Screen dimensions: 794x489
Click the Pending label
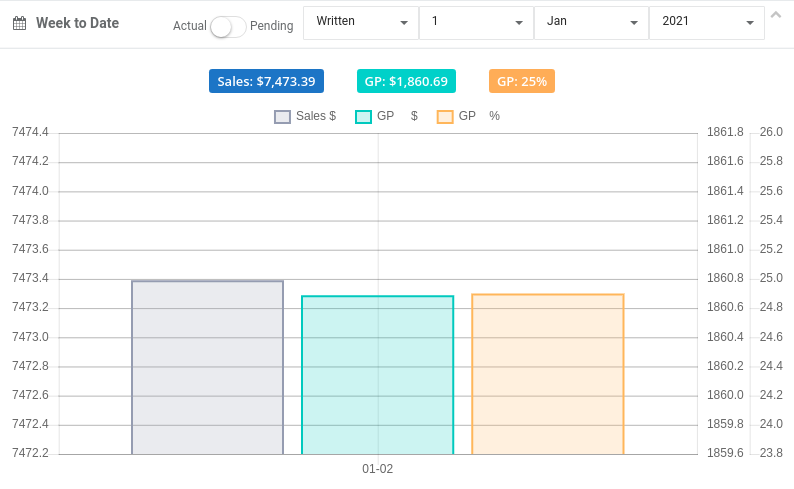point(271,26)
